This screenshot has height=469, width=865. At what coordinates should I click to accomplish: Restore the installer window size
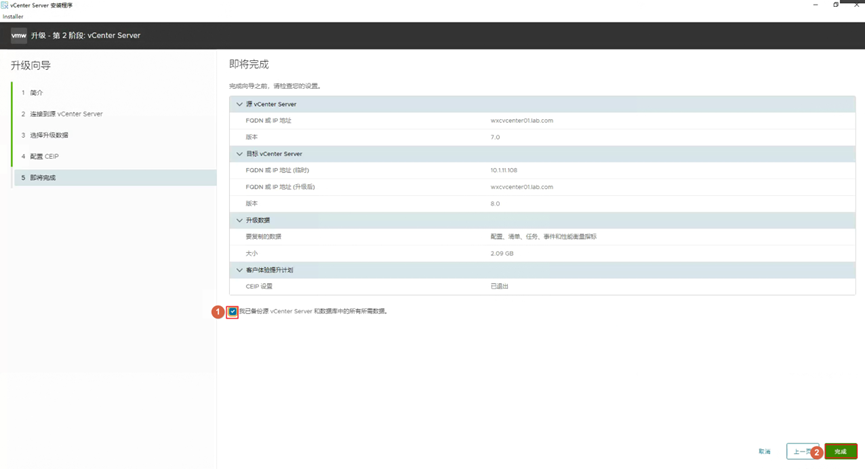click(836, 4)
